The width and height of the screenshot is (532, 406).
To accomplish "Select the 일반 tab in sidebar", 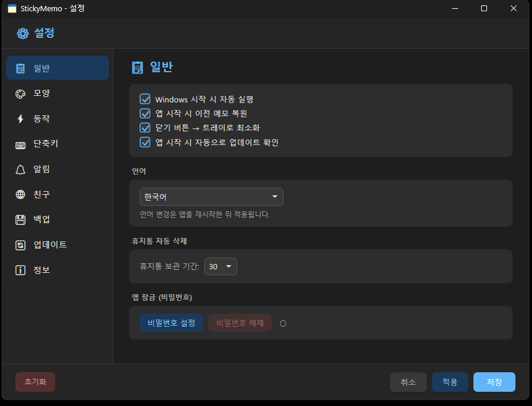I will click(57, 68).
